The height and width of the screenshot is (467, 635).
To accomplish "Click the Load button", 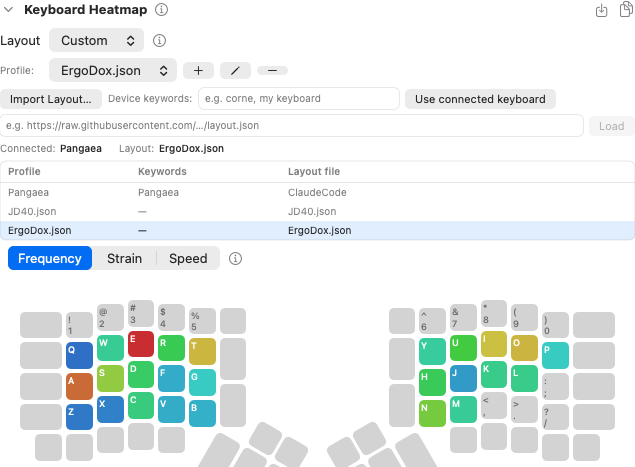I will pos(612,126).
